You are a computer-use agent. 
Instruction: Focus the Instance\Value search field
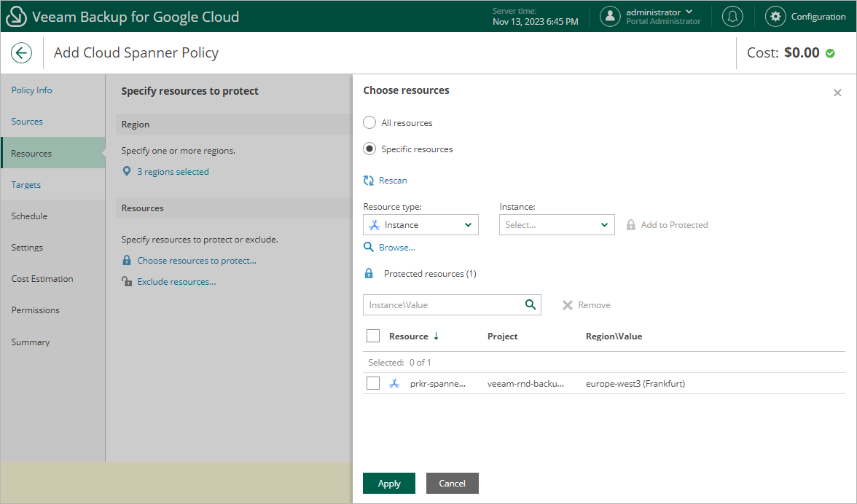[443, 305]
